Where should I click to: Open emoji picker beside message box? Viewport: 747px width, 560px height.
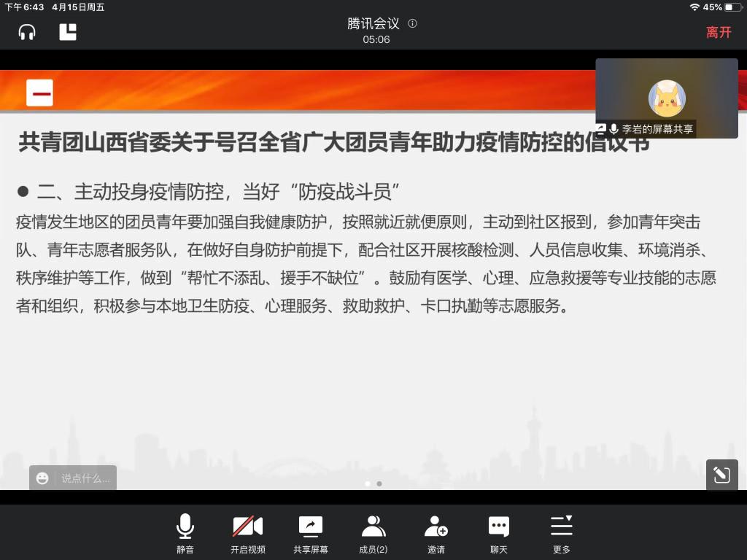[x=43, y=478]
